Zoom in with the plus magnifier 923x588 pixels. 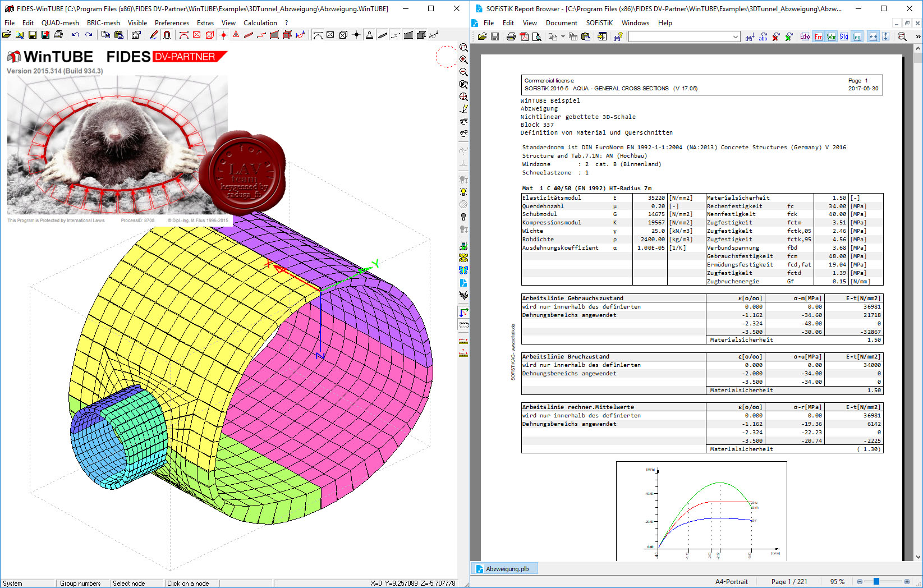point(463,60)
